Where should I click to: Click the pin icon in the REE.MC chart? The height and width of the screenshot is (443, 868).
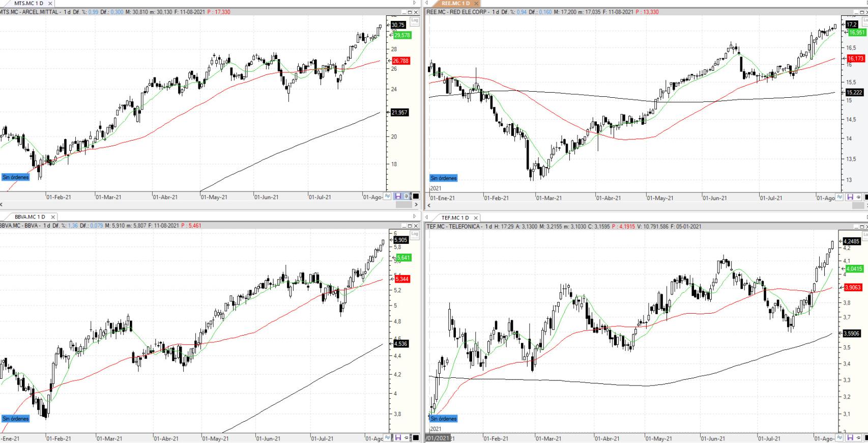click(x=858, y=197)
